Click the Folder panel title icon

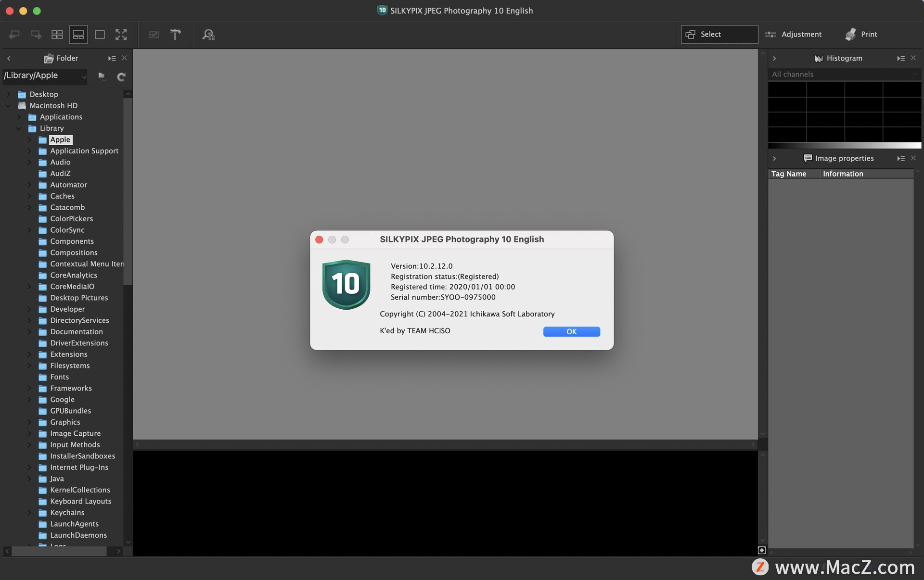tap(49, 59)
